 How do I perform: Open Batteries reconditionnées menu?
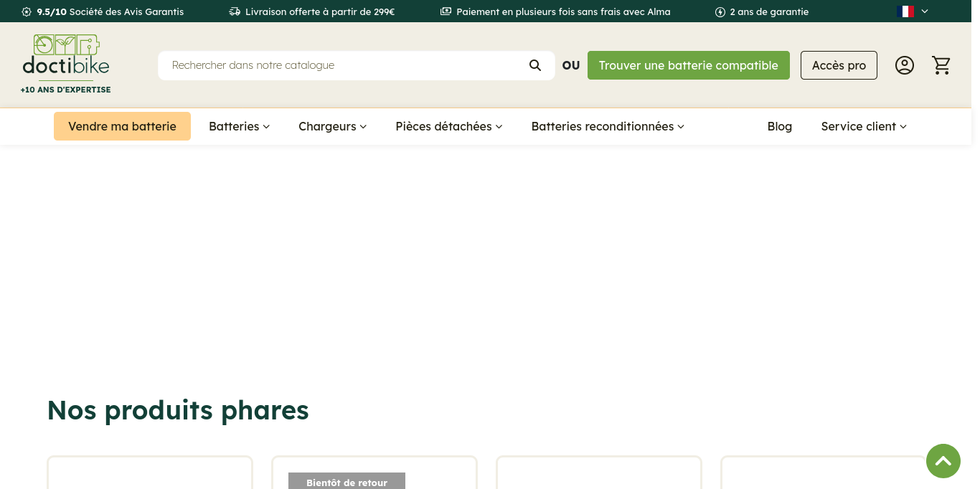click(607, 126)
